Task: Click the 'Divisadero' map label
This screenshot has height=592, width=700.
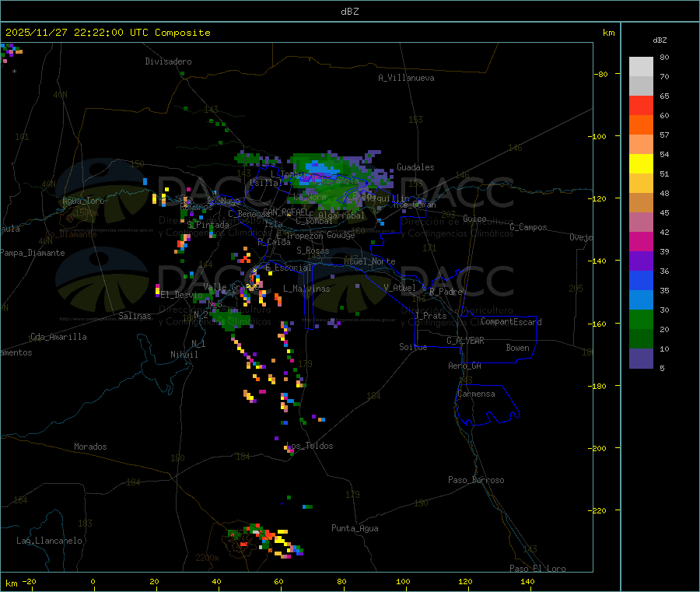Action: (x=168, y=61)
